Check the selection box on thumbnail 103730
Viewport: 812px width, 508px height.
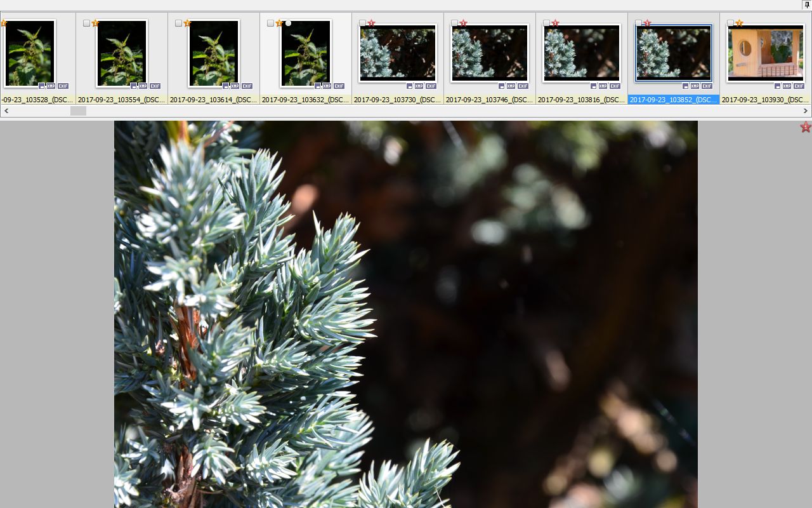(x=362, y=23)
